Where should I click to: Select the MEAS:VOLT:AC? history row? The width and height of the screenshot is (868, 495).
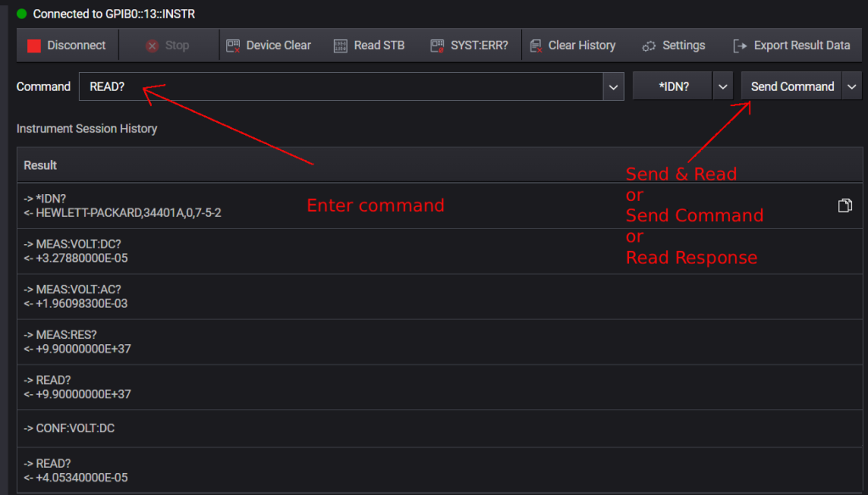tap(440, 296)
